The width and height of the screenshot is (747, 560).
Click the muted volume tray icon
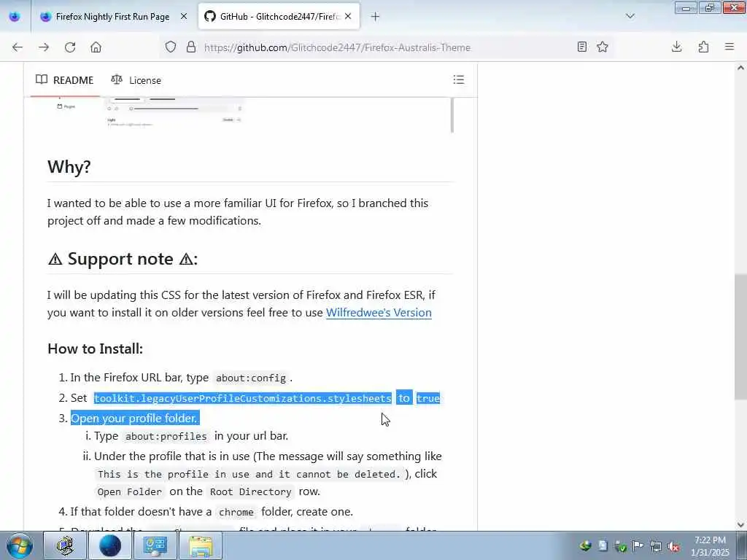tap(673, 546)
